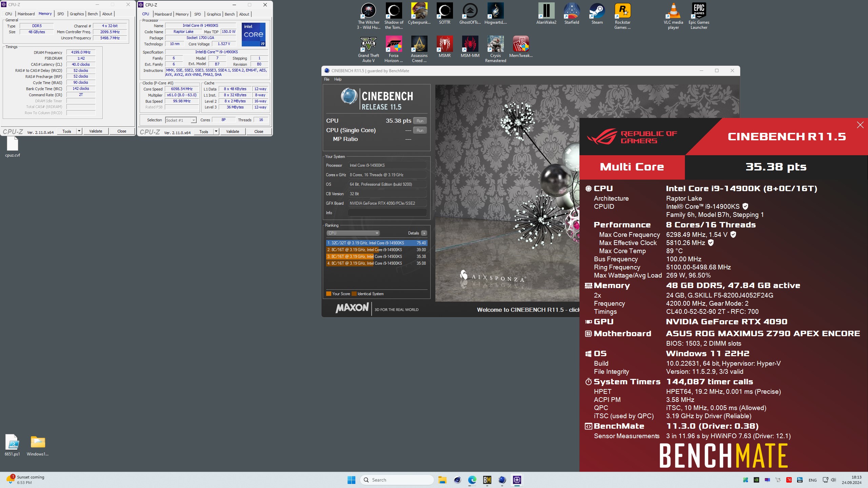Screen dimensions: 868x488
Task: Open Memory tab in CPU-tab CPU-Z window
Action: click(x=182, y=14)
